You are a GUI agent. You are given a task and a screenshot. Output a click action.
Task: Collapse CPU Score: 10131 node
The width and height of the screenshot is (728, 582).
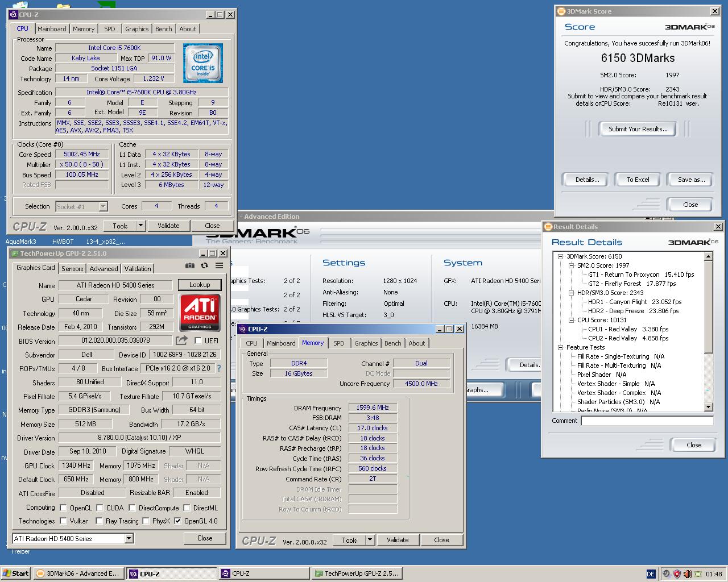coord(572,320)
